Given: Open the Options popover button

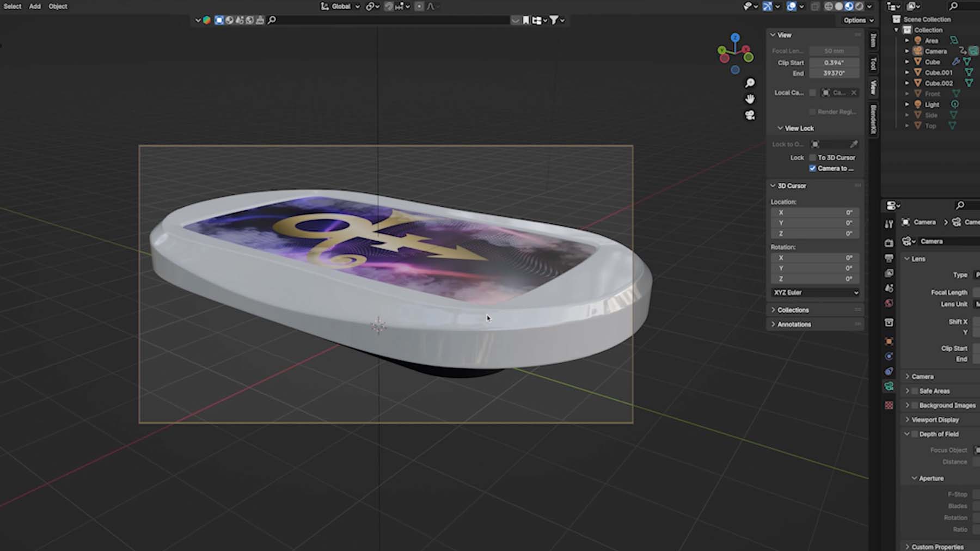Looking at the screenshot, I should (x=858, y=20).
